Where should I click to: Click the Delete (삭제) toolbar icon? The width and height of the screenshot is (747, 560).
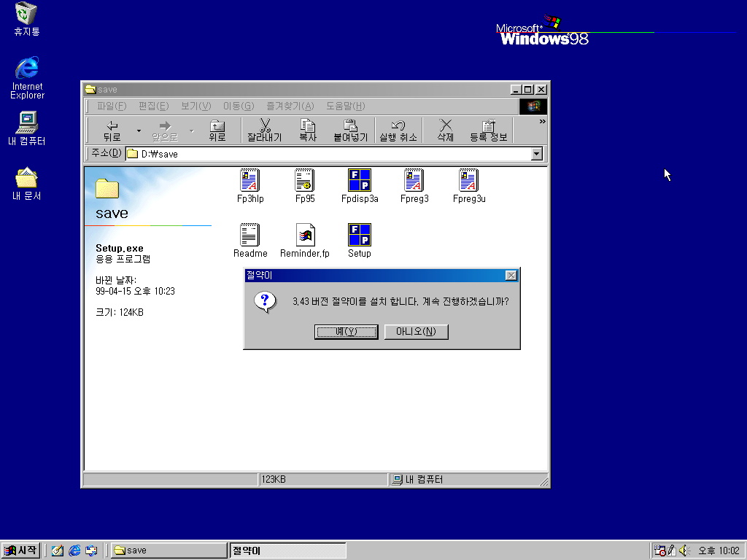tap(446, 131)
